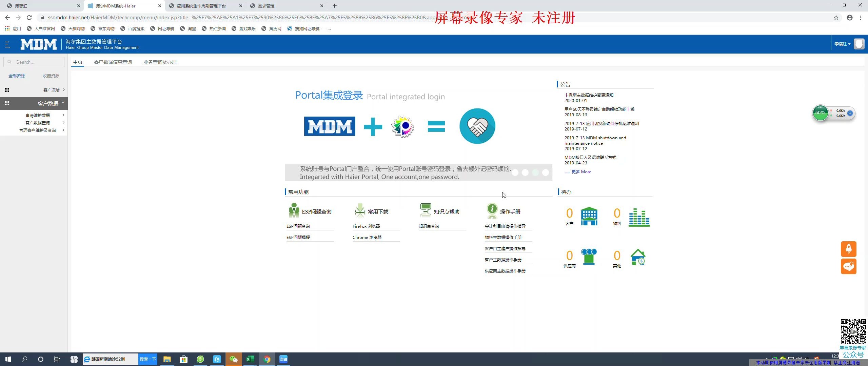Select the ESP问题查询 person icon
Screen dimensions: 868x366
point(294,210)
